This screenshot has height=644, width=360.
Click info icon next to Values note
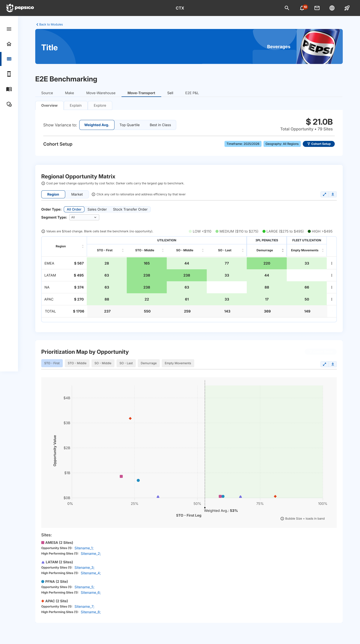pyautogui.click(x=43, y=231)
